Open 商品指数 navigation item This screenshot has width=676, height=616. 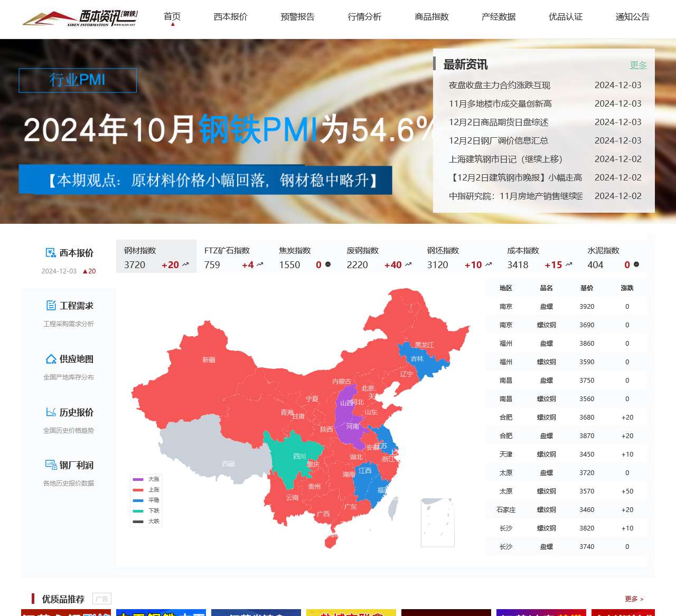(x=431, y=17)
